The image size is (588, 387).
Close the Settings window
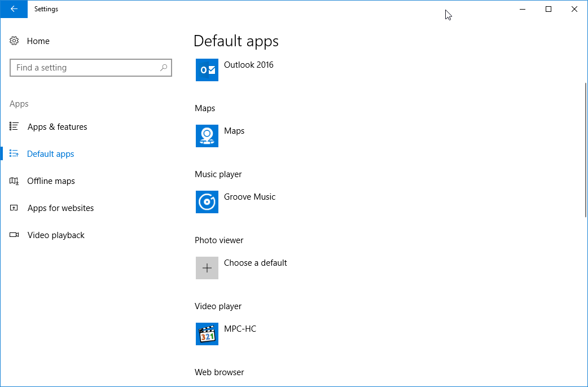tap(574, 9)
